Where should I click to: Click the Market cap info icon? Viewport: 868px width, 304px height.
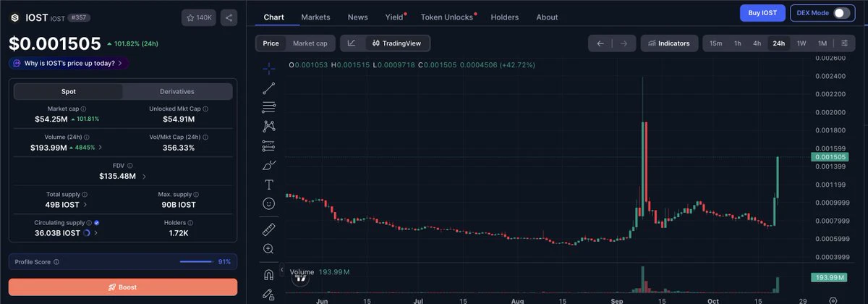[84, 109]
